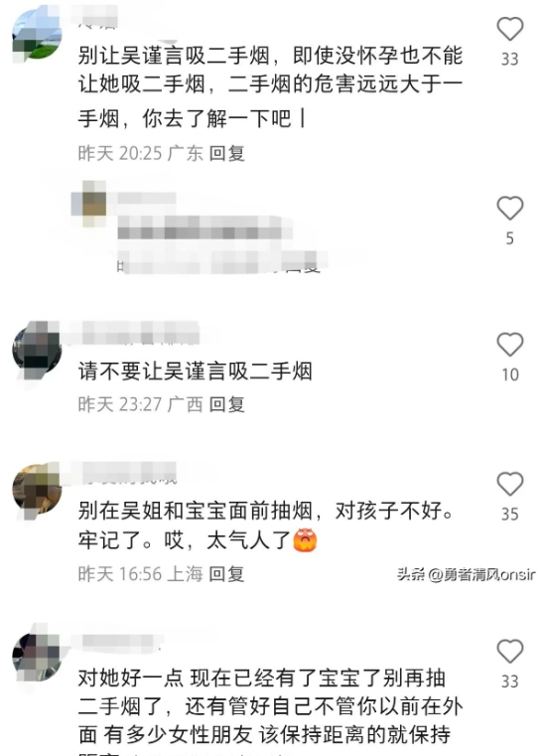Tap the like count 35 beside the 上海 comment
Viewport: 541px width, 756px height.
click(509, 515)
